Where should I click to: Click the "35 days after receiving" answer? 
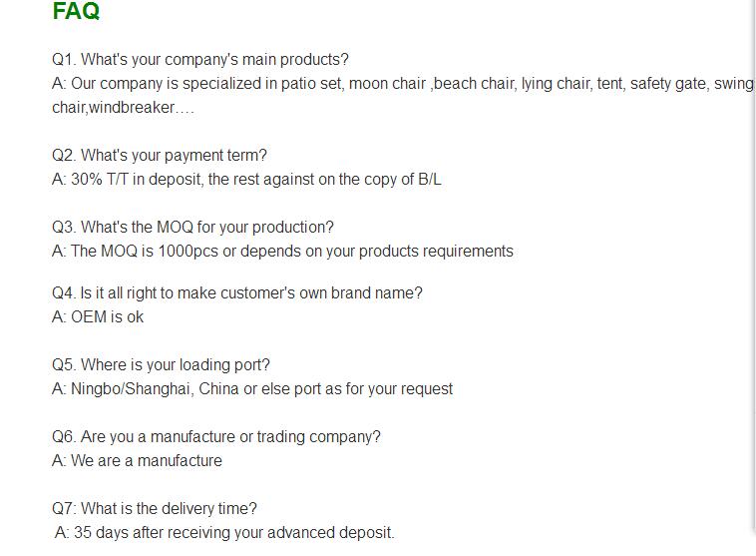click(224, 533)
